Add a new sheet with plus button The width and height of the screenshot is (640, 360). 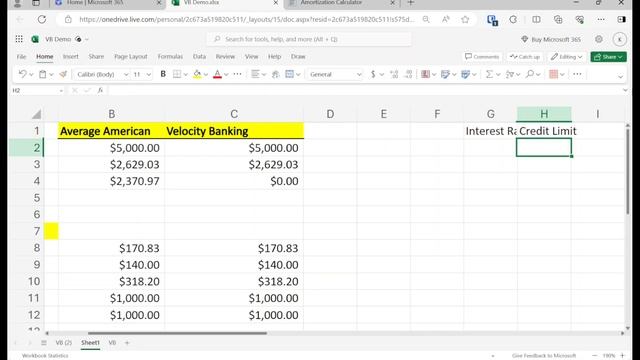[127, 343]
